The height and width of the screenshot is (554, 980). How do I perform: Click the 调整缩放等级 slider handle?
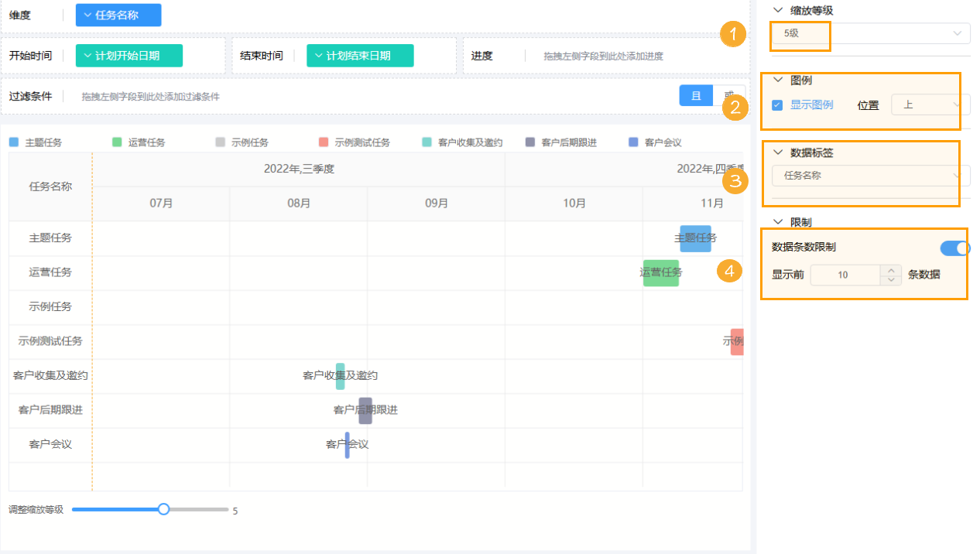[x=163, y=509]
